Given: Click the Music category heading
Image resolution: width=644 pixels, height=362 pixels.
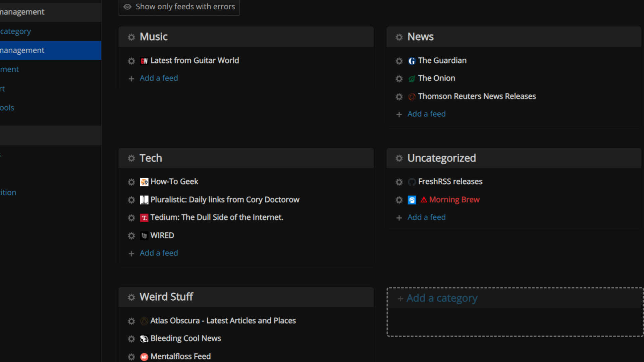Looking at the screenshot, I should pyautogui.click(x=153, y=37).
